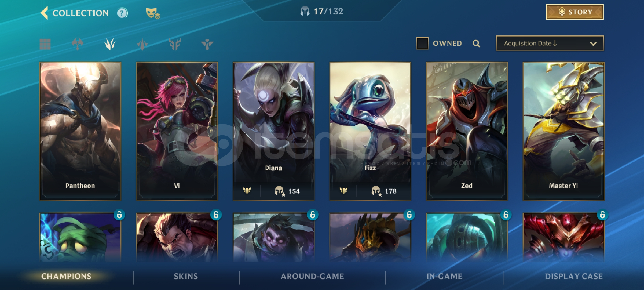Select the all-roles grid filter icon
Screen dimensions: 644x290
[45, 44]
